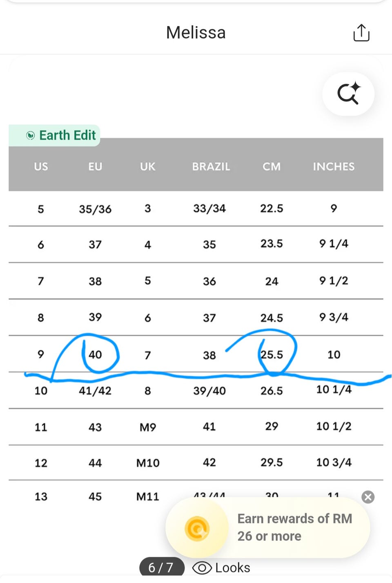Tap the 35/36 EU size cell
The height and width of the screenshot is (583, 392).
[x=95, y=209]
